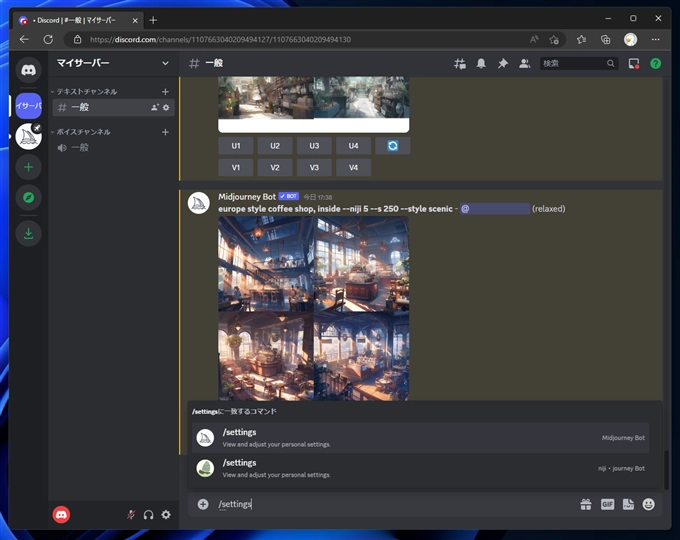
Task: Expand the マイサーバー server dropdown menu
Action: (x=165, y=63)
